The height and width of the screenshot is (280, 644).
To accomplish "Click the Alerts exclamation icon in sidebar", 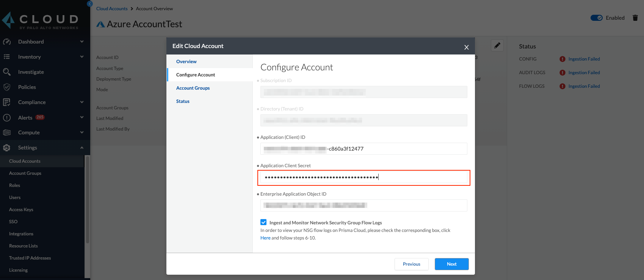I will tap(7, 118).
